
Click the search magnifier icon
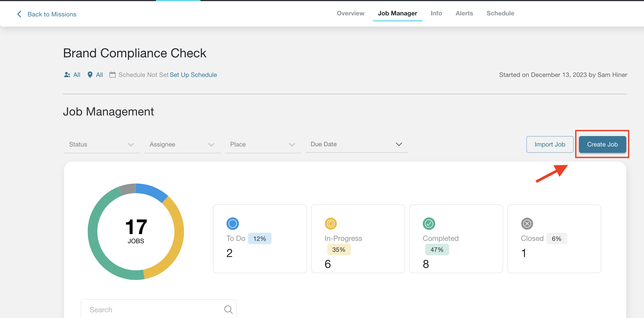point(228,309)
